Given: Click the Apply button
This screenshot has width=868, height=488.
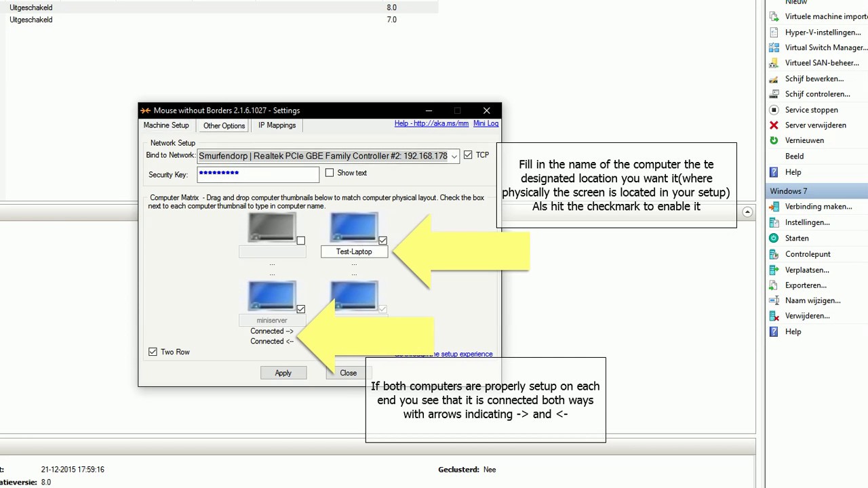Looking at the screenshot, I should point(283,373).
